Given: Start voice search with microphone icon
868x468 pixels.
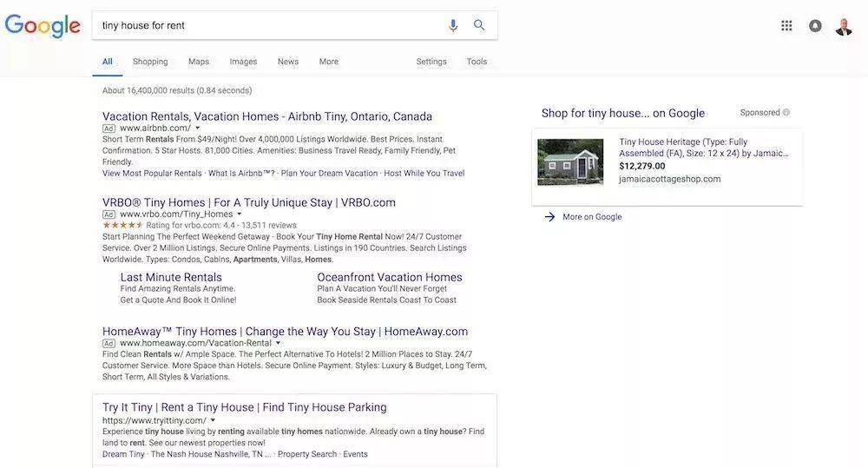Looking at the screenshot, I should point(453,25).
